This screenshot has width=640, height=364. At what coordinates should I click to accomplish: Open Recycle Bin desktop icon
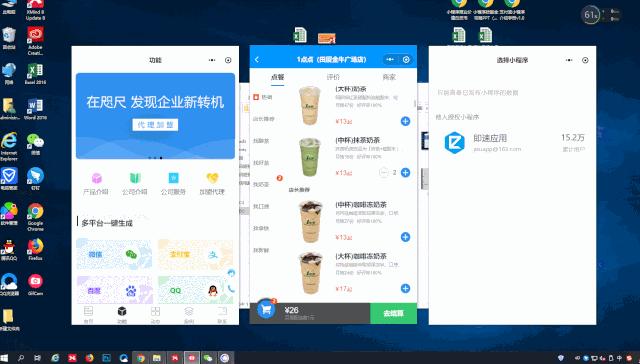pos(9,38)
